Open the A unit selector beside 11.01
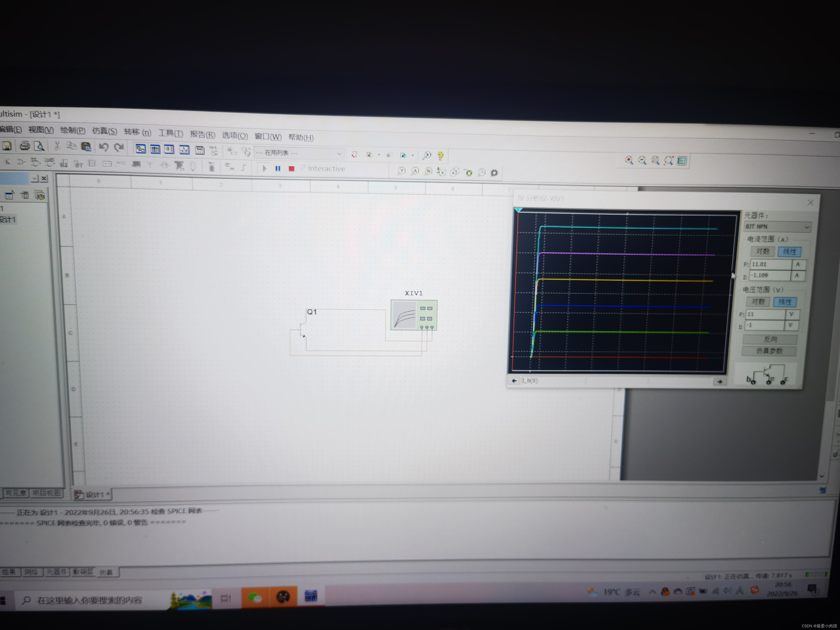This screenshot has height=630, width=840. point(798,264)
